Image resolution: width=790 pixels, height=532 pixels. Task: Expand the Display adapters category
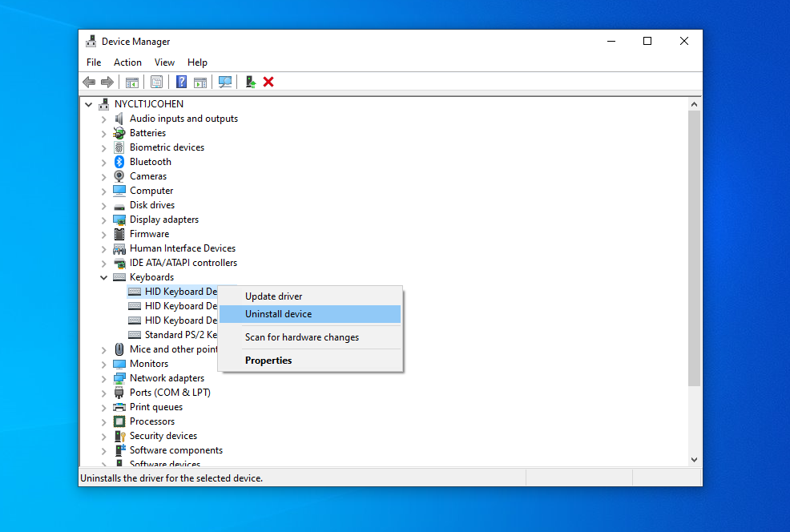[103, 219]
